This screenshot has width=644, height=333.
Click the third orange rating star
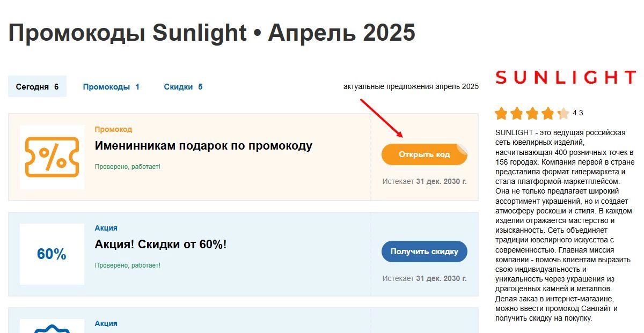532,114
